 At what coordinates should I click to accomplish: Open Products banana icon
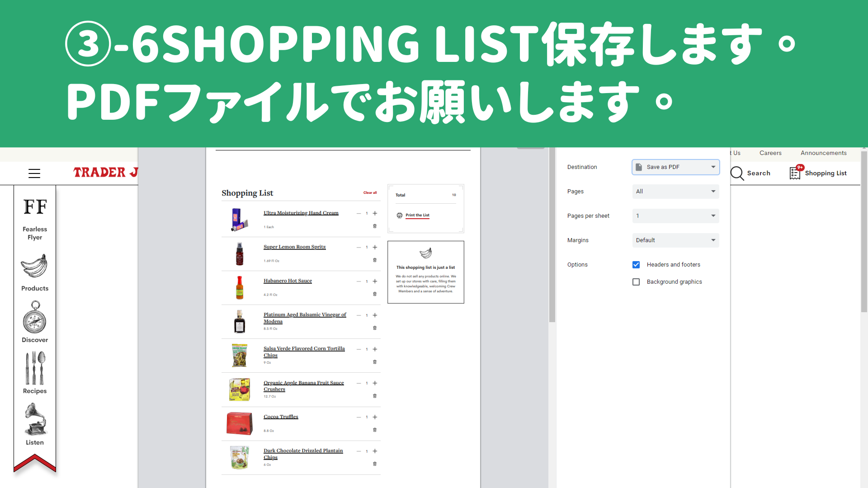pos(34,266)
